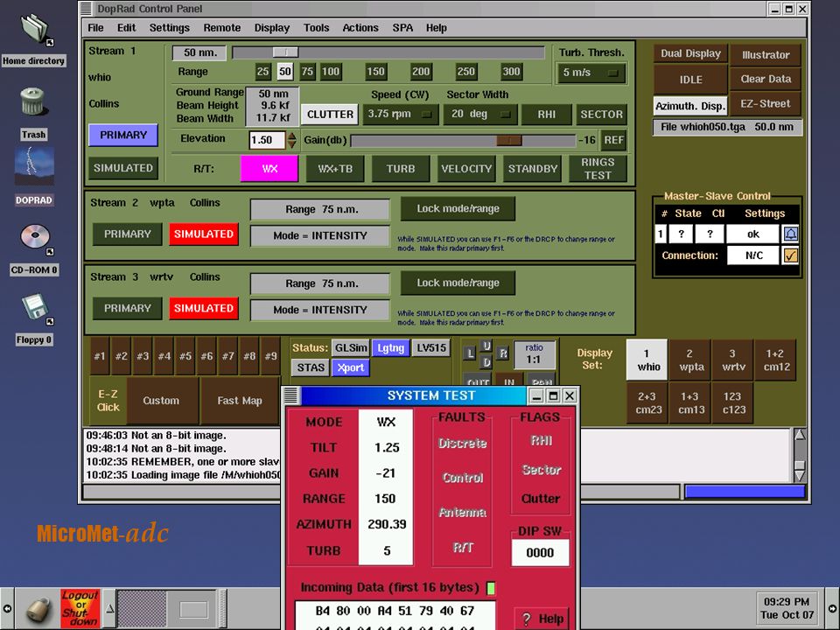This screenshot has height=630, width=840.
Task: Click the D pan-down arrow button
Action: tap(486, 362)
